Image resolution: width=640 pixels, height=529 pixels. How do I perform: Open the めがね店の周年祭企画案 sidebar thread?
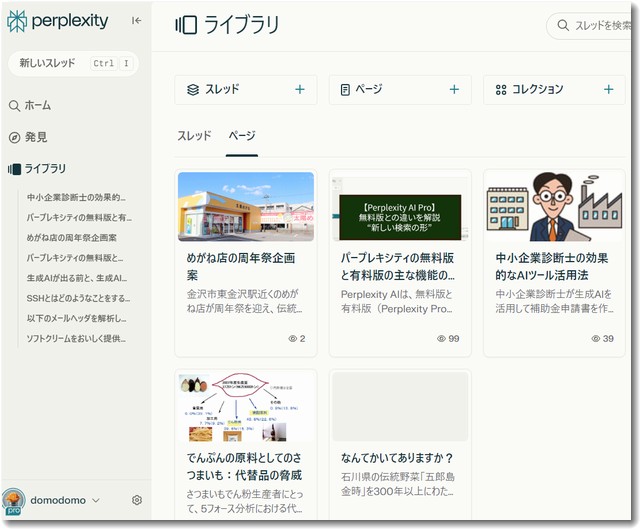72,237
